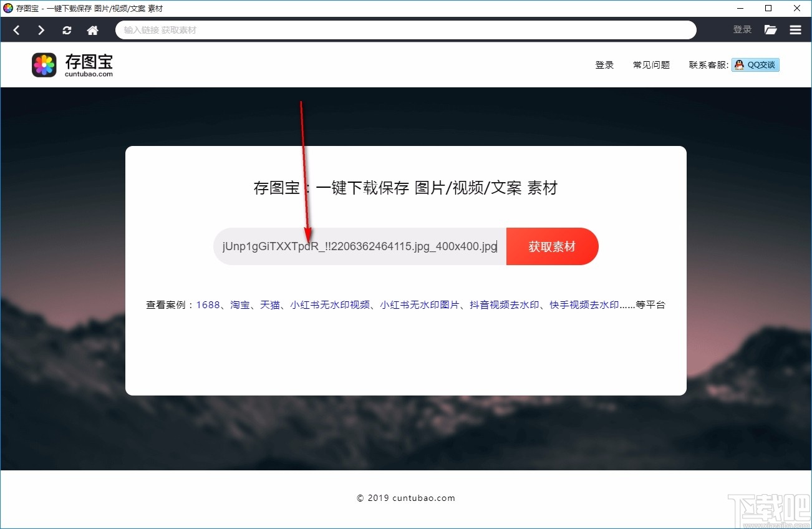The image size is (812, 529).
Task: Click the 获取素材 button
Action: click(x=552, y=246)
